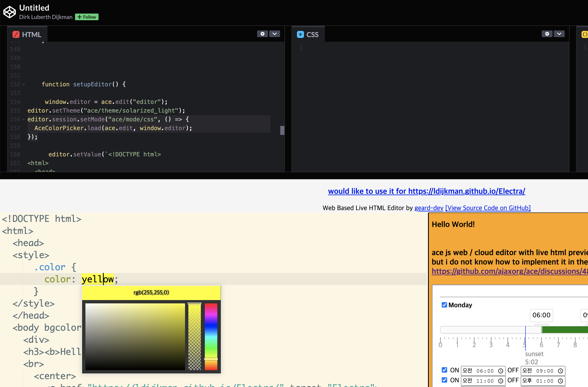This screenshot has height=387, width=588.
Task: Toggle the Monday checkbox
Action: (444, 305)
